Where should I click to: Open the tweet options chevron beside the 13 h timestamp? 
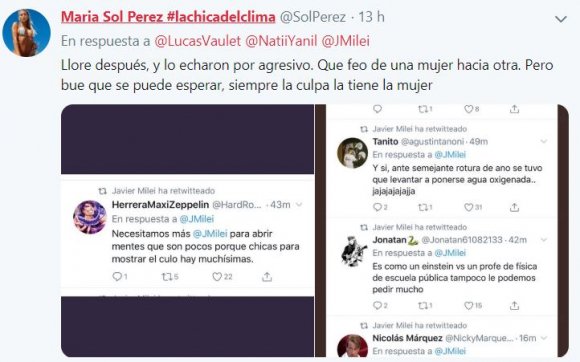coord(561,19)
